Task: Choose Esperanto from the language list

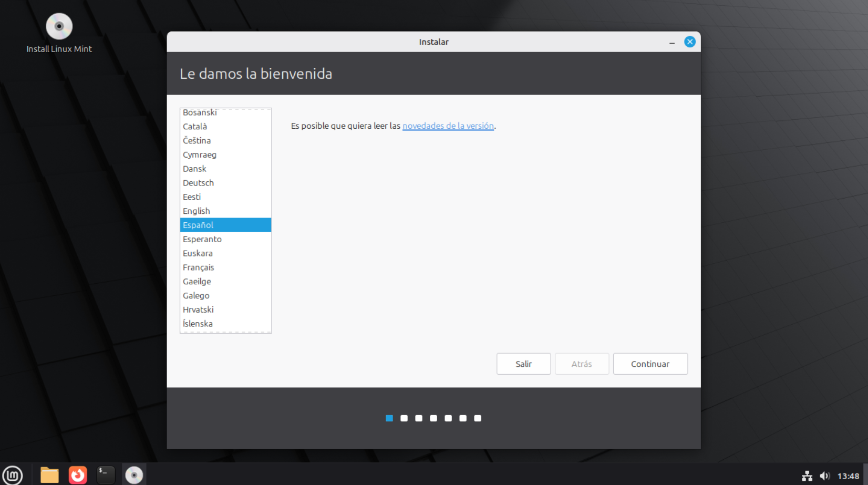Action: coord(202,239)
